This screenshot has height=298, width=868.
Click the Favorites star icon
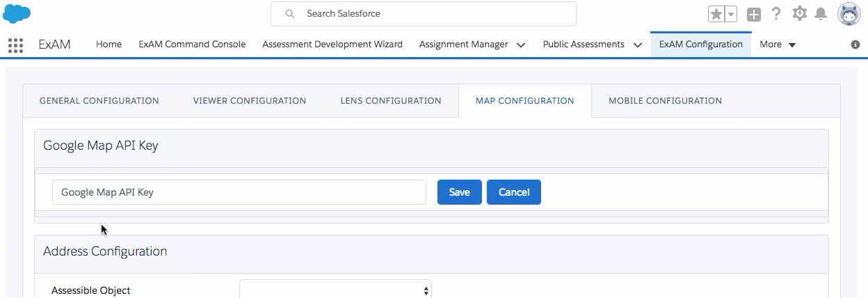pos(716,14)
